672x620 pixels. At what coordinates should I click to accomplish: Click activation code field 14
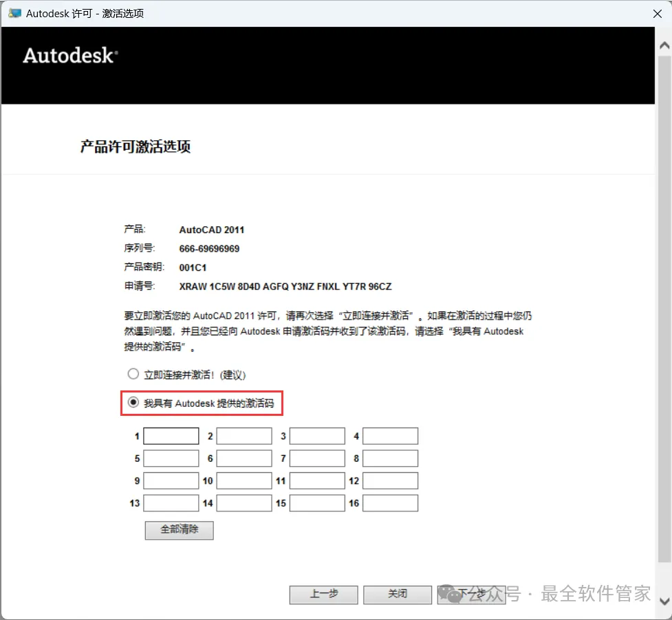click(x=244, y=503)
